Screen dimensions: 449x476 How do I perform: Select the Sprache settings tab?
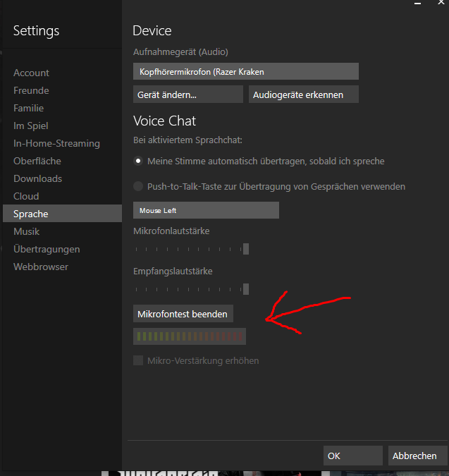(x=31, y=214)
